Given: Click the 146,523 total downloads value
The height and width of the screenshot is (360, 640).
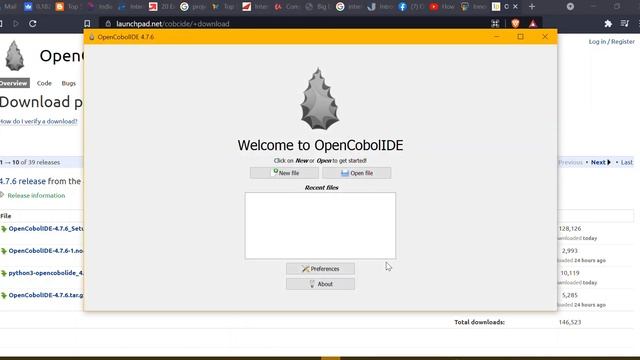Looking at the screenshot, I should [x=570, y=322].
